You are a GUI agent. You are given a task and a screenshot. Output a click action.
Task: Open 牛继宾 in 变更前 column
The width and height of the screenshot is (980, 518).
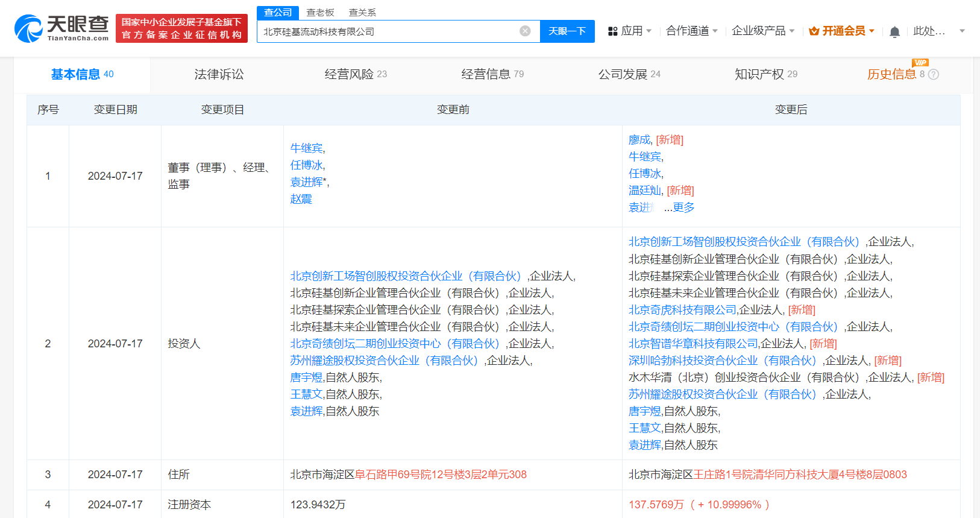click(306, 148)
